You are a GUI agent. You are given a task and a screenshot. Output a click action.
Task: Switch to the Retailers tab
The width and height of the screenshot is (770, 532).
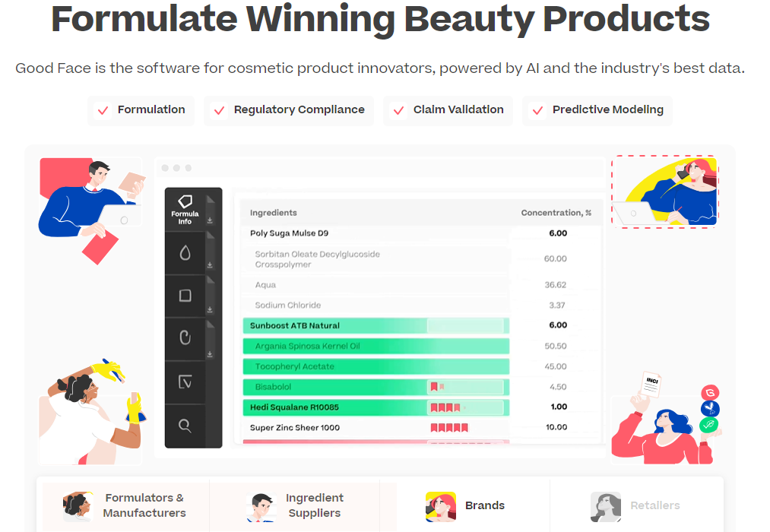[635, 505]
